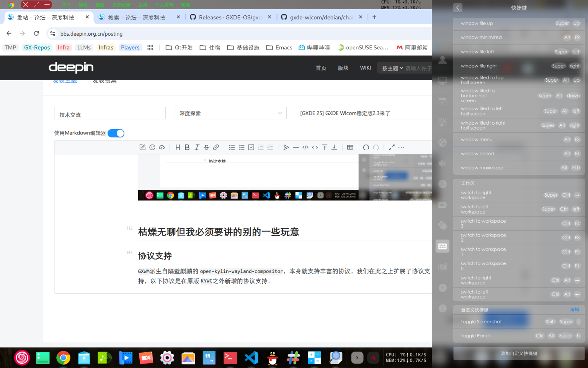Insert an unordered list
The height and width of the screenshot is (368, 588).
232,147
